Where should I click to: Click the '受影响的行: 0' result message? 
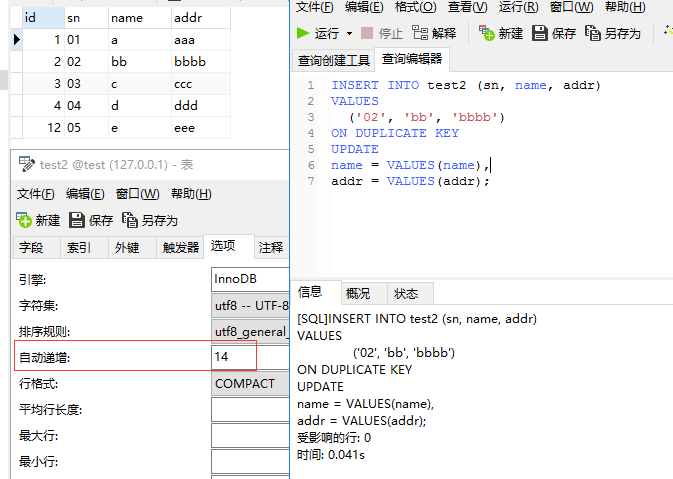[334, 438]
